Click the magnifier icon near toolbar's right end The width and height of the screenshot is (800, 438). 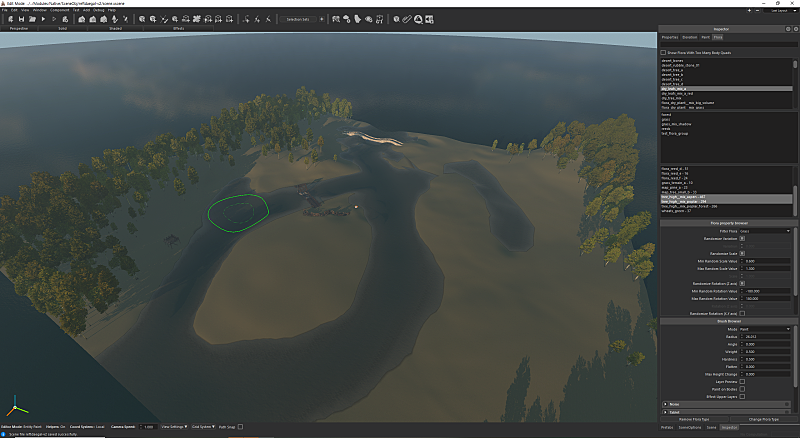pos(396,19)
